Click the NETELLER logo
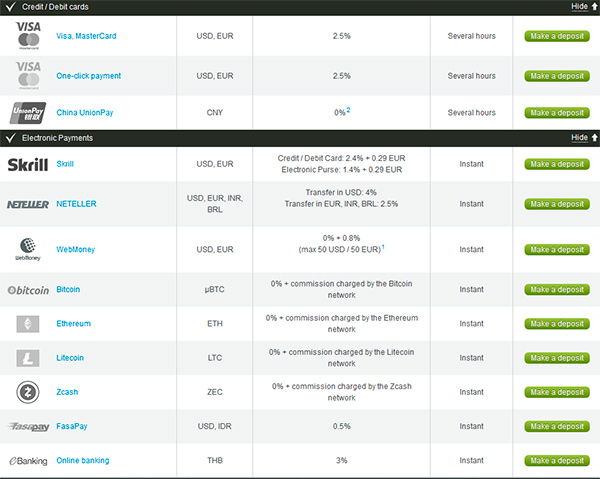 28,204
